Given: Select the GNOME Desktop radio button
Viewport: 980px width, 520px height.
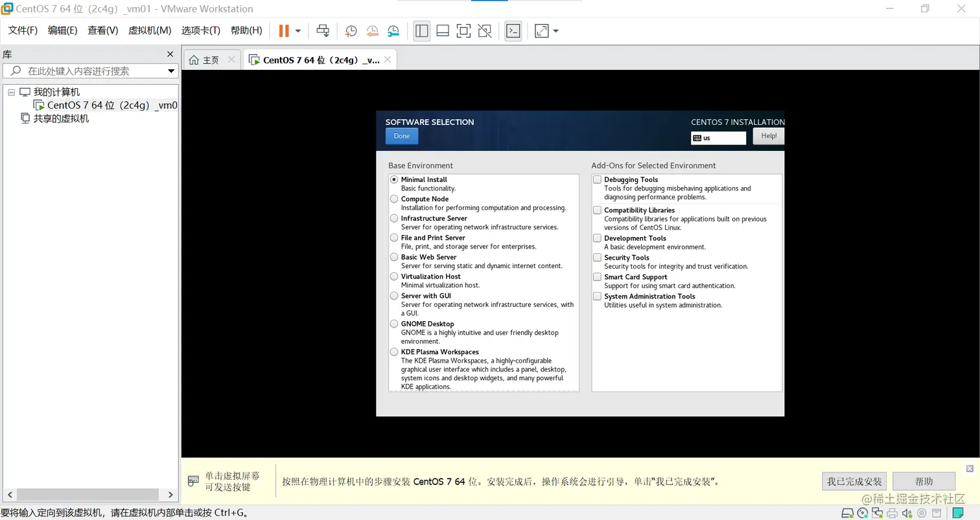Looking at the screenshot, I should (394, 324).
